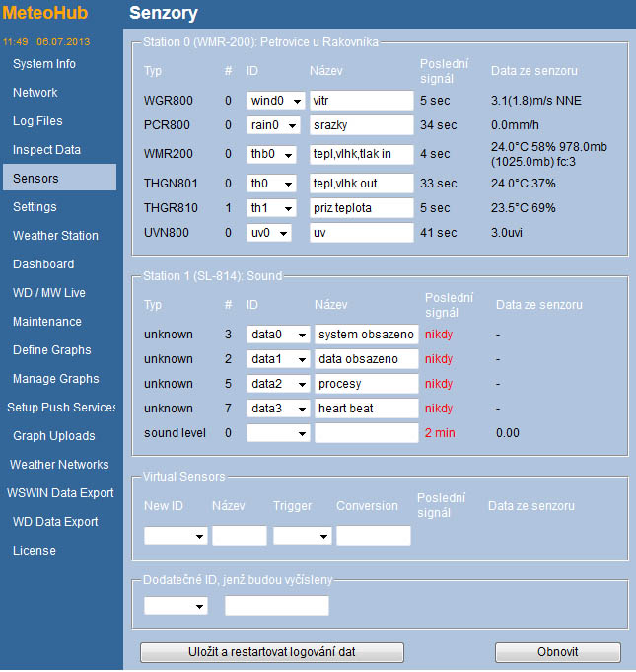Open the data3 ID dropdown

click(278, 409)
